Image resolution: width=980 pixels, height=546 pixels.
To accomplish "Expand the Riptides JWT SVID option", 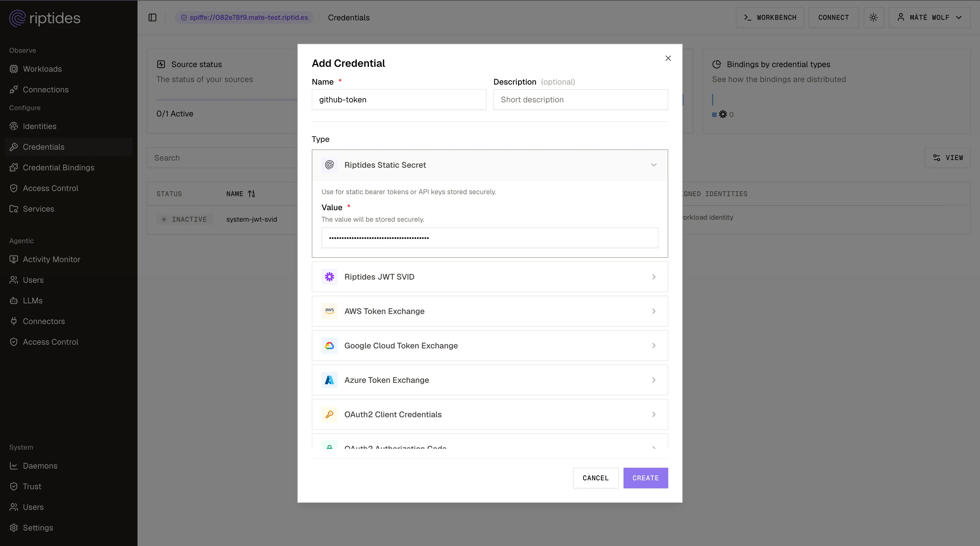I will pyautogui.click(x=490, y=277).
